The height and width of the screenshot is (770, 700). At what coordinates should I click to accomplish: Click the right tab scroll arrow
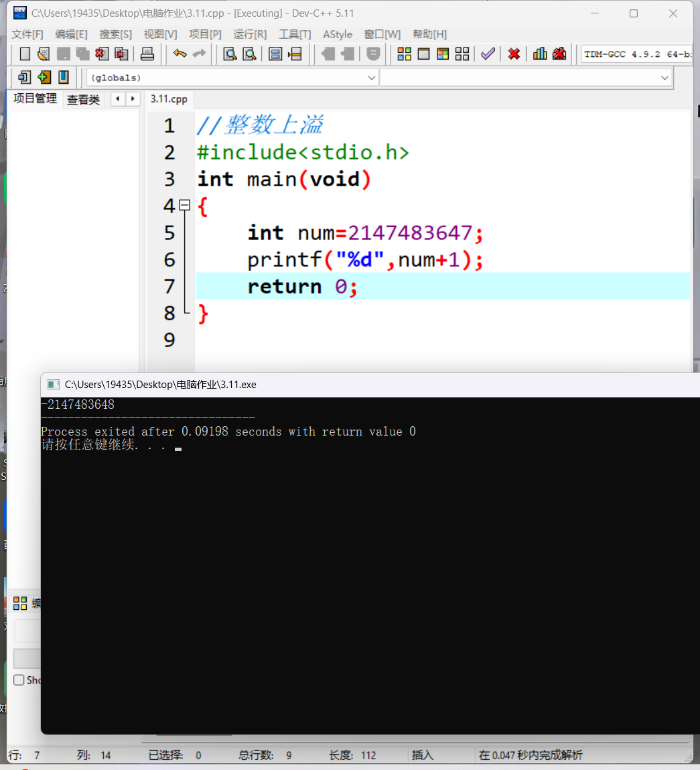point(133,99)
